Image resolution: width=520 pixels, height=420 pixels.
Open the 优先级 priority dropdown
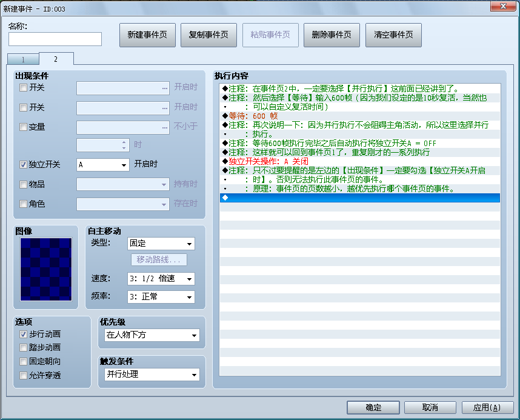[152, 335]
